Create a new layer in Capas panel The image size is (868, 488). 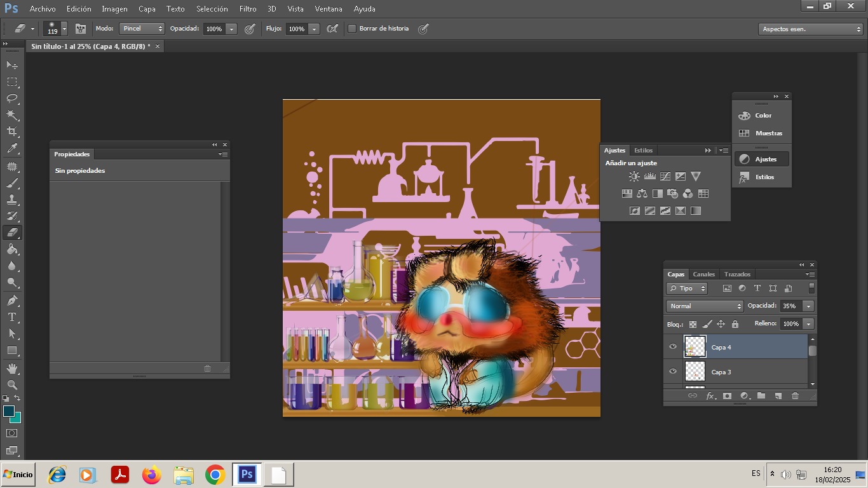778,396
